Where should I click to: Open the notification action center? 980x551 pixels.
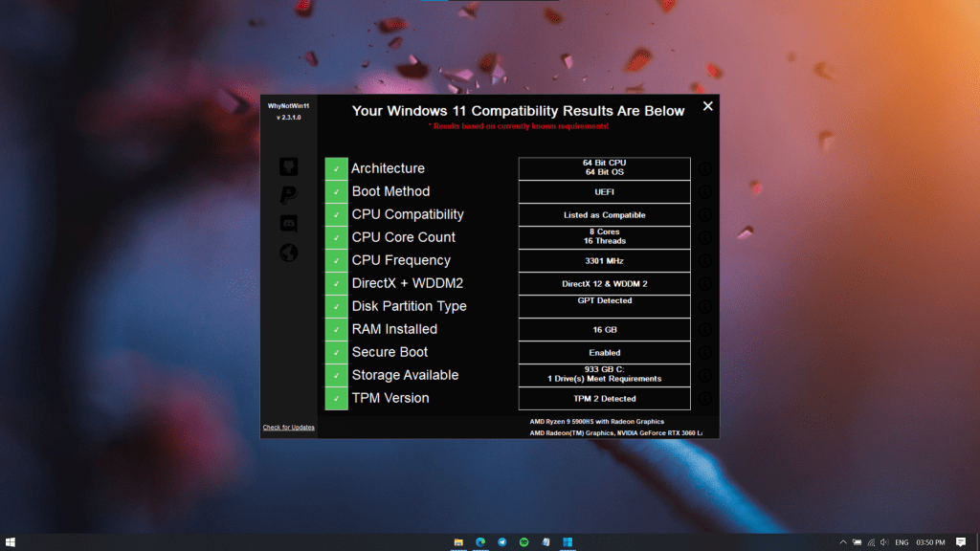pyautogui.click(x=961, y=542)
